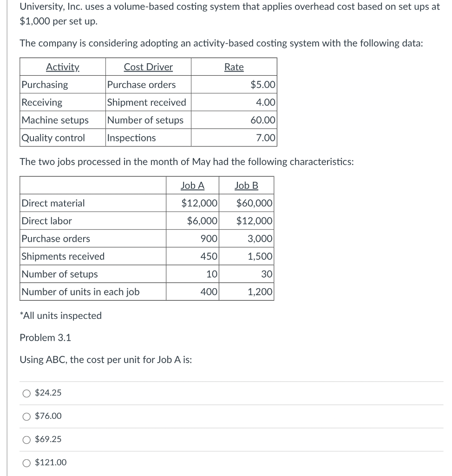Viewport: 452px width, 476px height.
Task: Click the Rate column header
Action: tap(234, 66)
